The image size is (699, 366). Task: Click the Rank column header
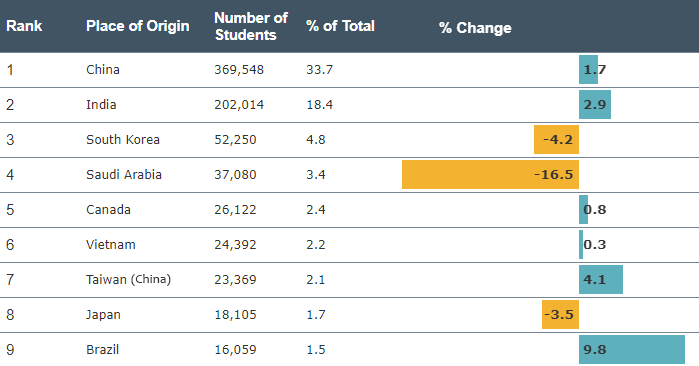pos(24,26)
